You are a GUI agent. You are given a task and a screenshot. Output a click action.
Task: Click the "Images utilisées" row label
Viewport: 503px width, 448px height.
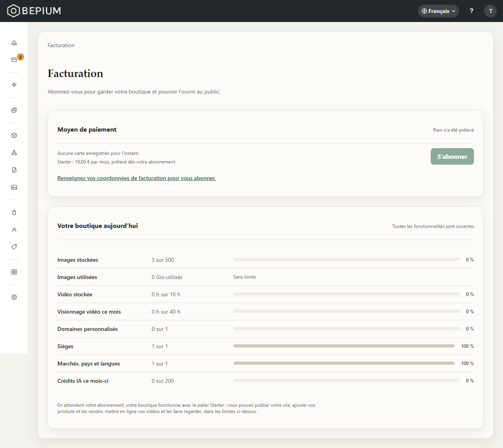77,277
